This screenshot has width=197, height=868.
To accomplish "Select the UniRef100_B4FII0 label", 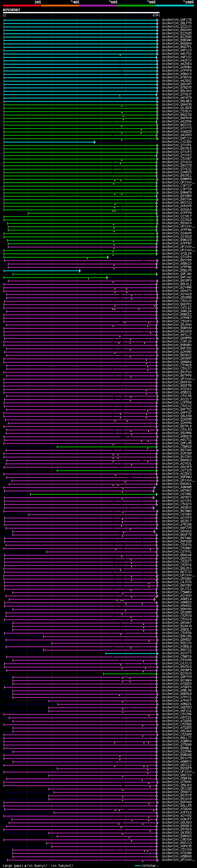I will click(177, 138).
